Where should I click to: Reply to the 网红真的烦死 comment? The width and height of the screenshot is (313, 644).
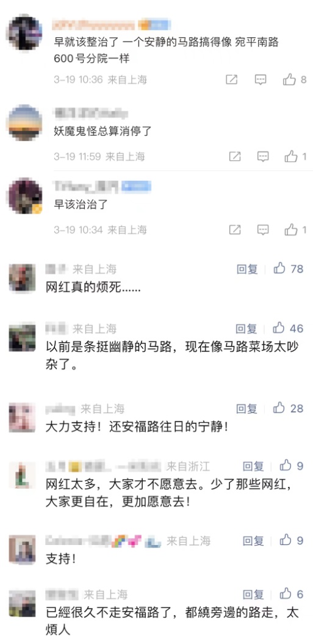pyautogui.click(x=247, y=269)
